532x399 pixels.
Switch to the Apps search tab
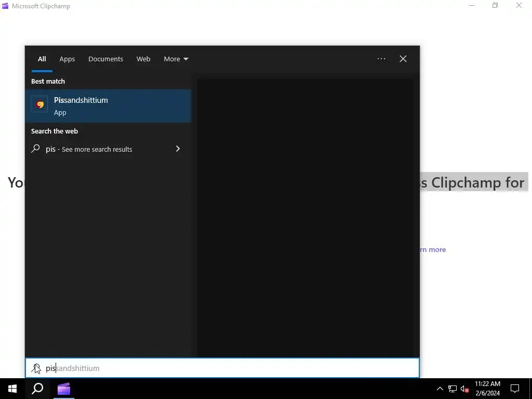pyautogui.click(x=67, y=59)
